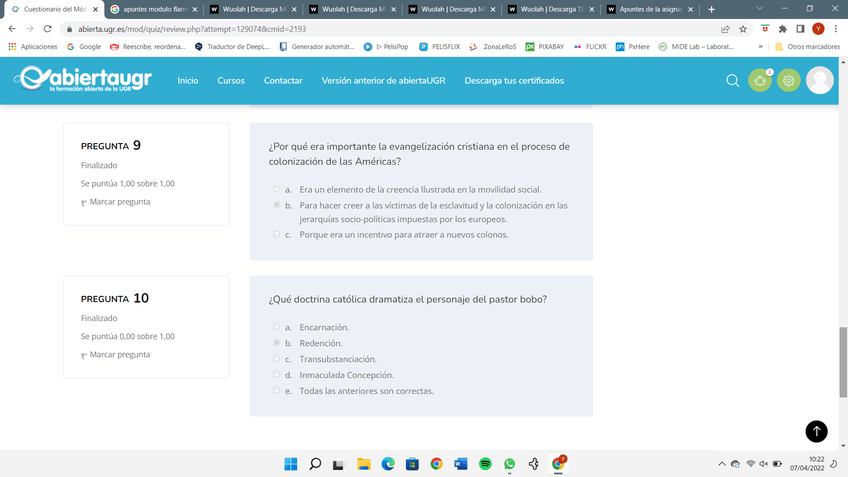Click the share page icon in address bar
This screenshot has height=477, width=848.
pos(725,29)
